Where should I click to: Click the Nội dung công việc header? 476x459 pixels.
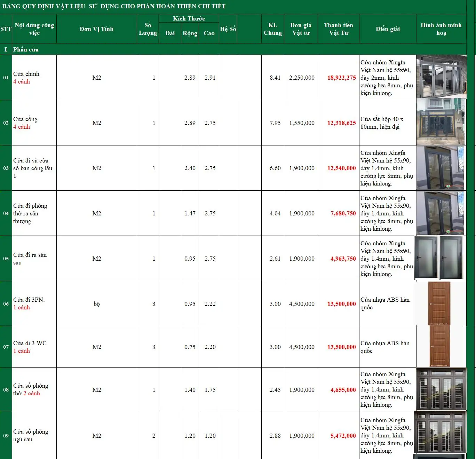point(34,29)
